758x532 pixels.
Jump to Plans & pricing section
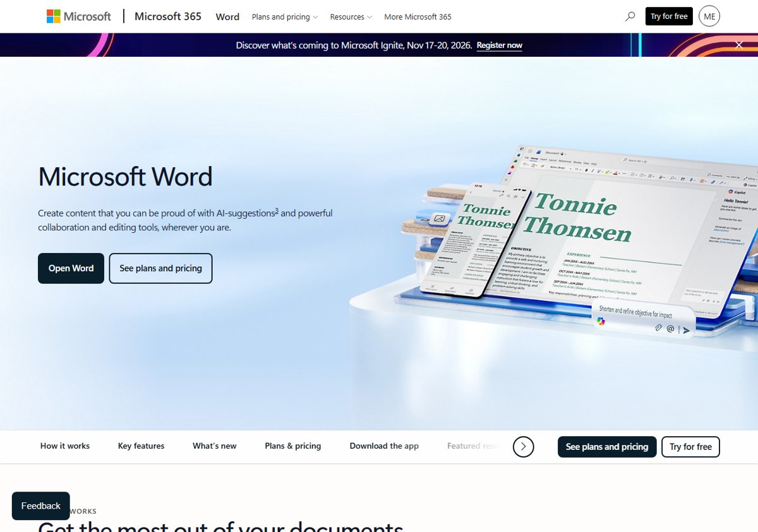pos(293,446)
